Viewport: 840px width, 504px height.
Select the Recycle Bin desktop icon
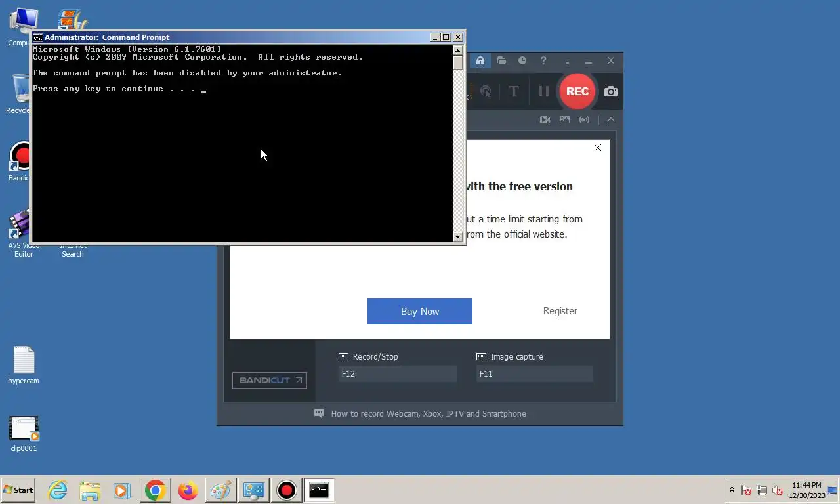[x=19, y=94]
